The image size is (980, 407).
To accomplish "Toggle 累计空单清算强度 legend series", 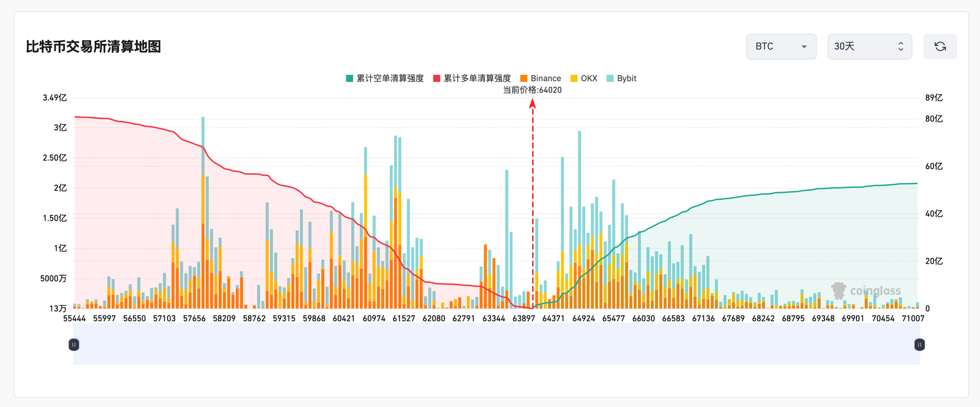I will 385,78.
